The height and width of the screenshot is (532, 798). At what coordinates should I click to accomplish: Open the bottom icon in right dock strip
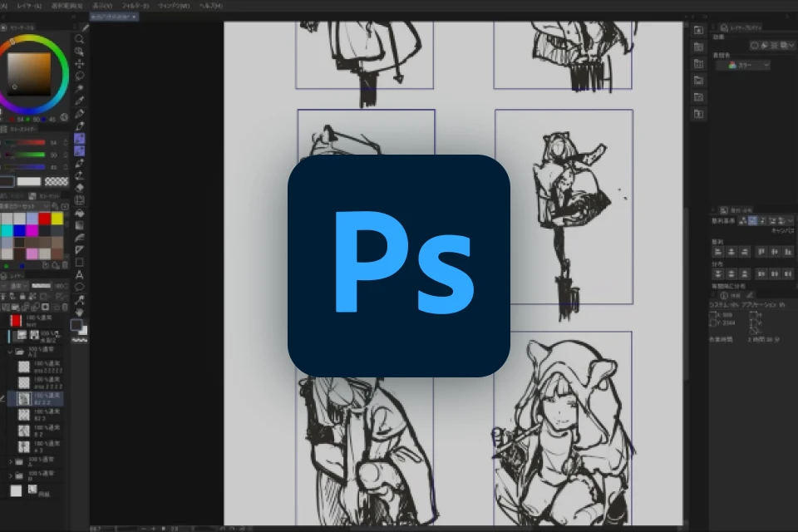[699, 114]
